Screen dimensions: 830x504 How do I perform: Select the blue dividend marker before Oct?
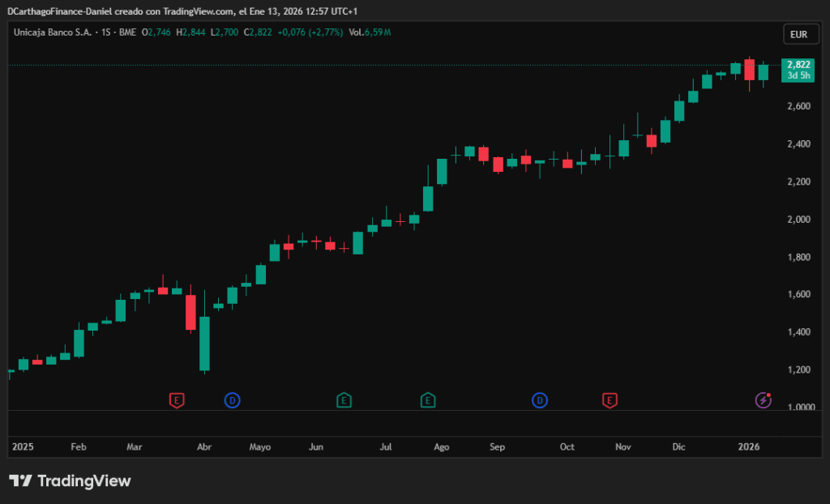(x=540, y=399)
